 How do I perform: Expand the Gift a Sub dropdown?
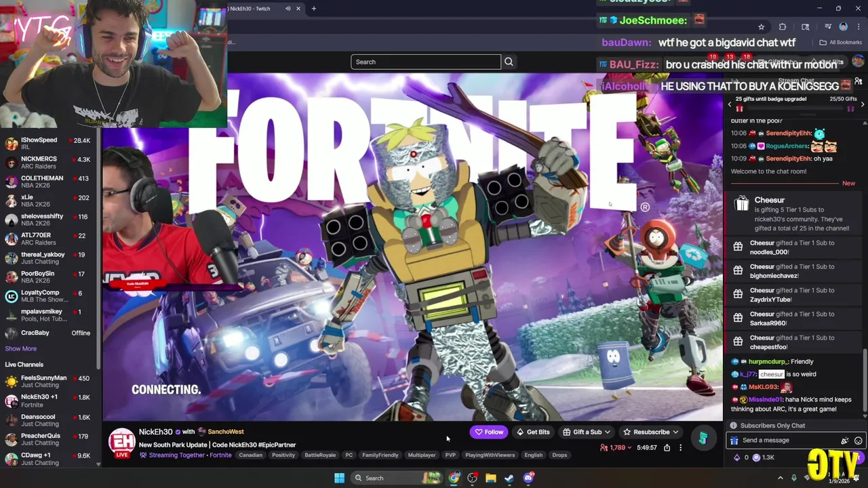tap(587, 432)
